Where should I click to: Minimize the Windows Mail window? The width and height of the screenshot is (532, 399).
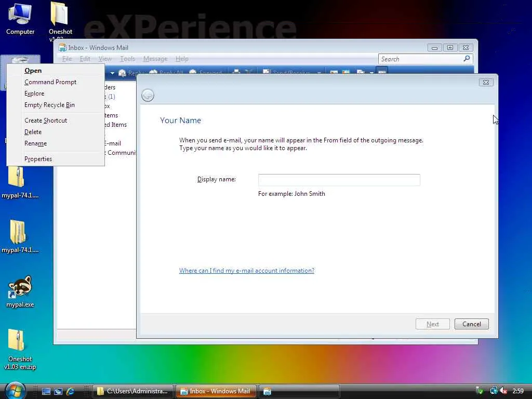(434, 48)
